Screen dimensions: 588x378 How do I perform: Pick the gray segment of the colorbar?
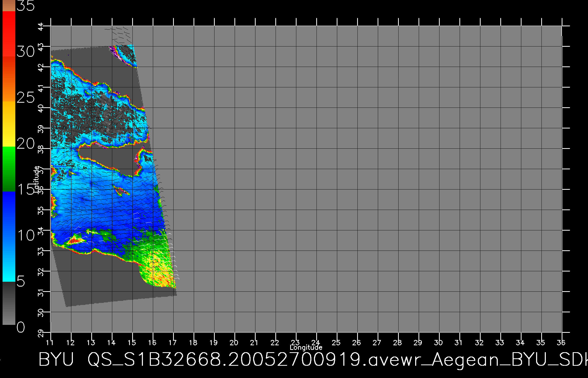click(9, 303)
